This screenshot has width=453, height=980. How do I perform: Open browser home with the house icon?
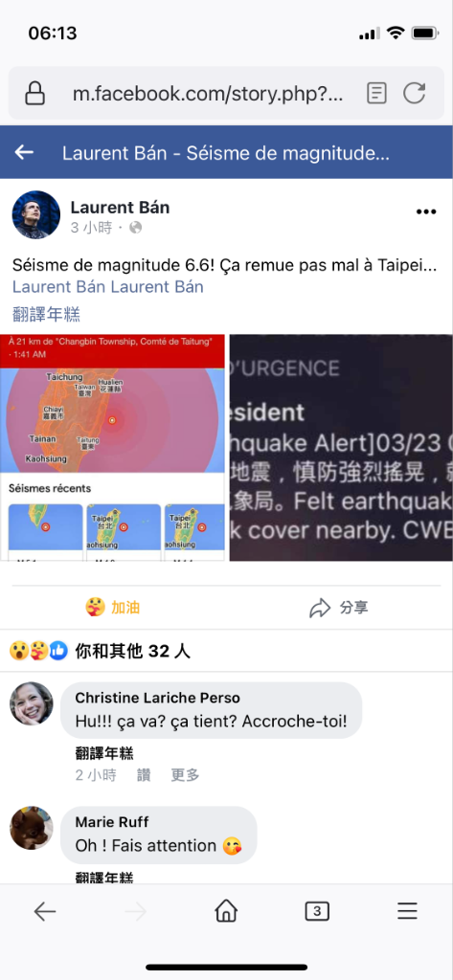click(x=226, y=911)
